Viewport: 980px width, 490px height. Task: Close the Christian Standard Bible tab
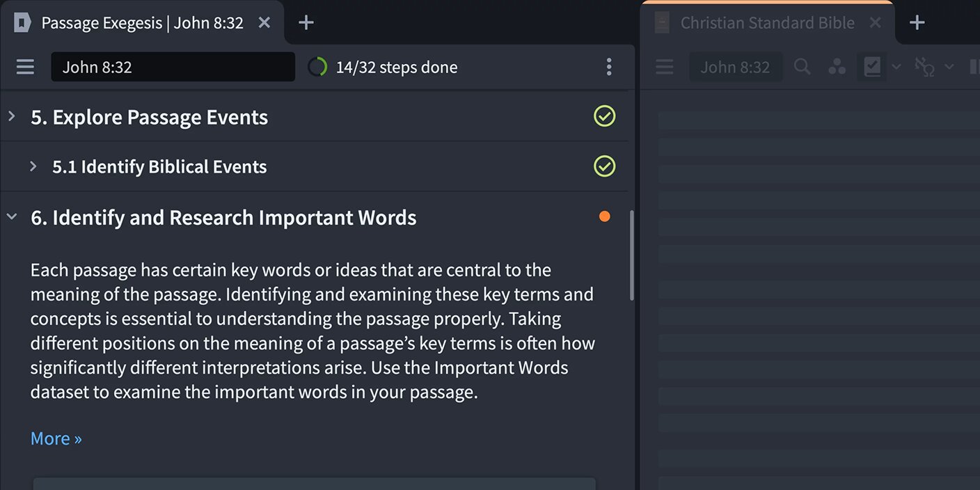[876, 23]
